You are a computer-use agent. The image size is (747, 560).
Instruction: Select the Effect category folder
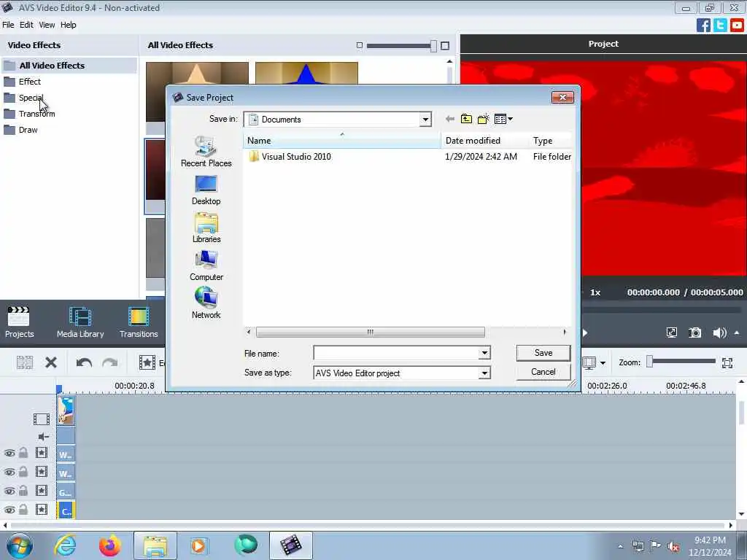[x=29, y=82]
